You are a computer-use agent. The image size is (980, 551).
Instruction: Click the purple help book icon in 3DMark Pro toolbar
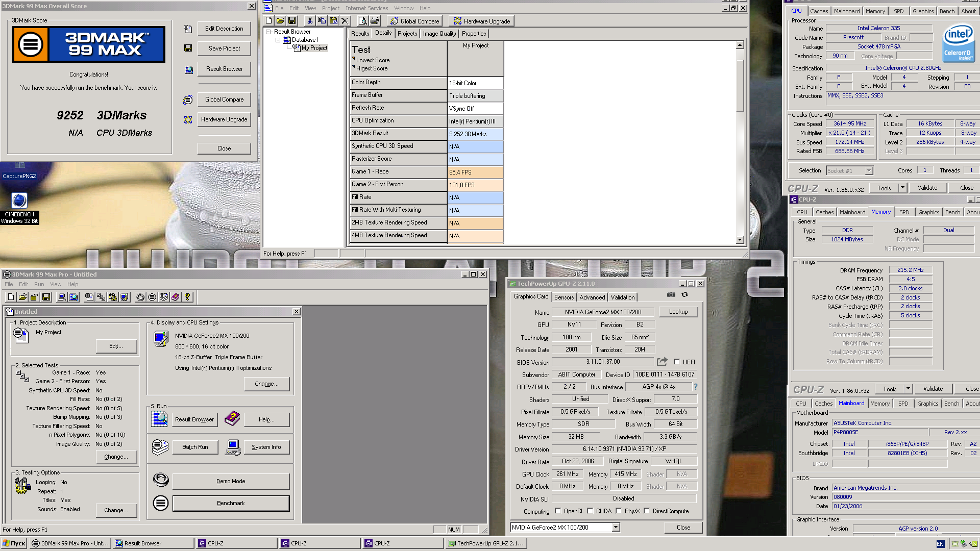176,297
